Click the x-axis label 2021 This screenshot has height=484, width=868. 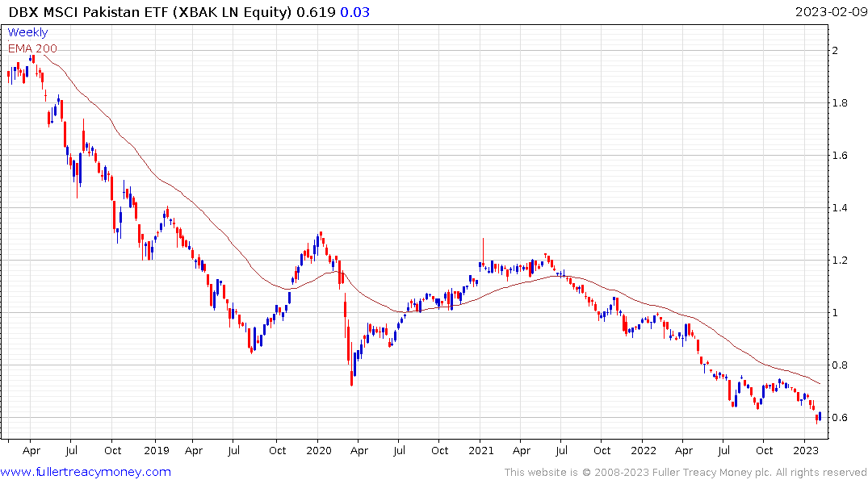coord(481,451)
